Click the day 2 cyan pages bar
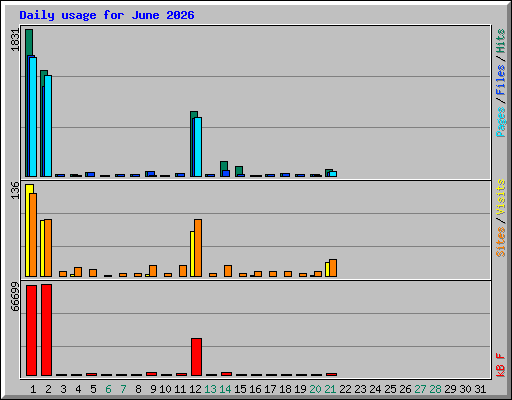The image size is (512, 400). [x=48, y=126]
